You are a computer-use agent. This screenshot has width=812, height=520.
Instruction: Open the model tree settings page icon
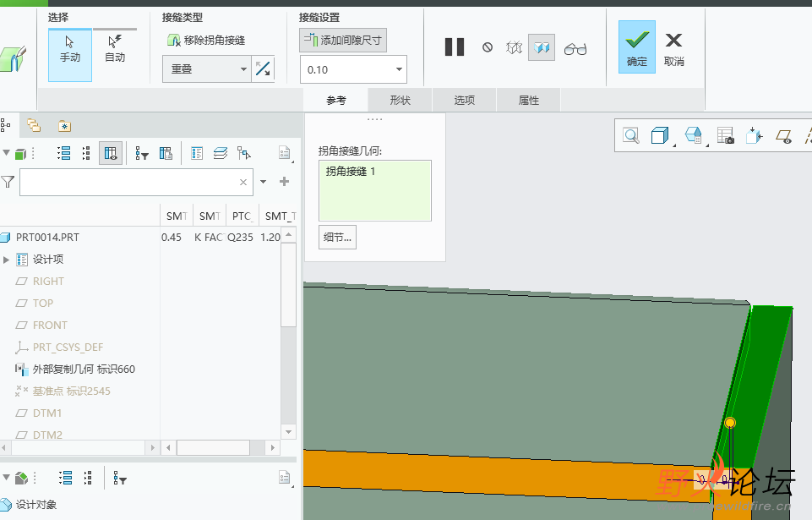[x=284, y=153]
